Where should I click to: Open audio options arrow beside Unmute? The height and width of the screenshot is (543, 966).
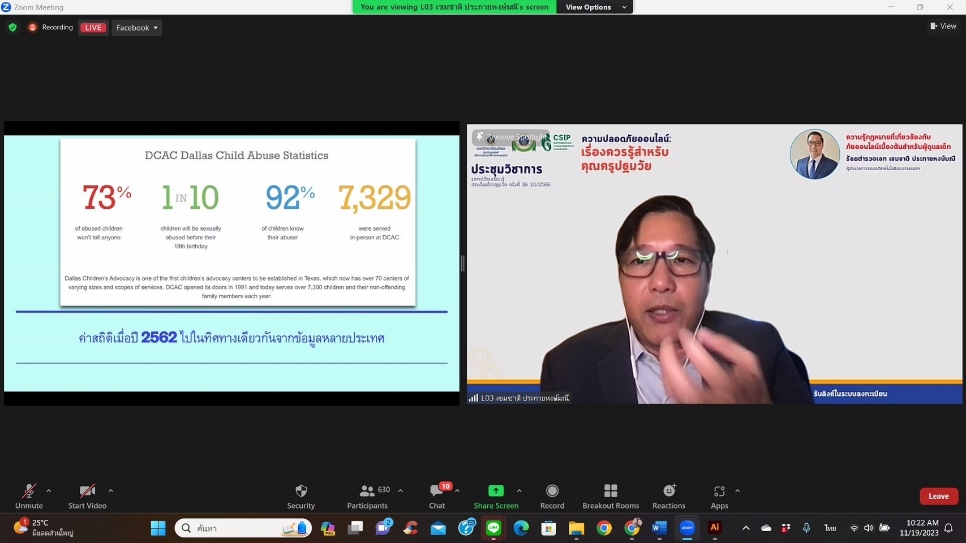point(49,491)
